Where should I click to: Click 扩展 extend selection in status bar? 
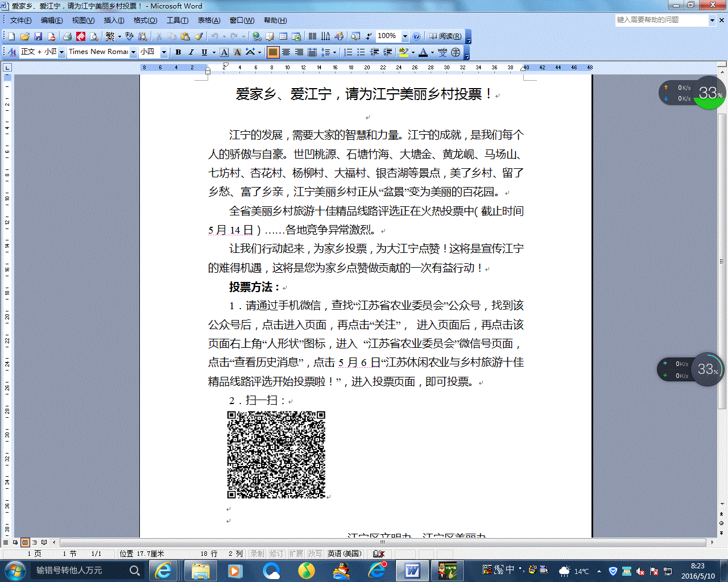pos(296,553)
